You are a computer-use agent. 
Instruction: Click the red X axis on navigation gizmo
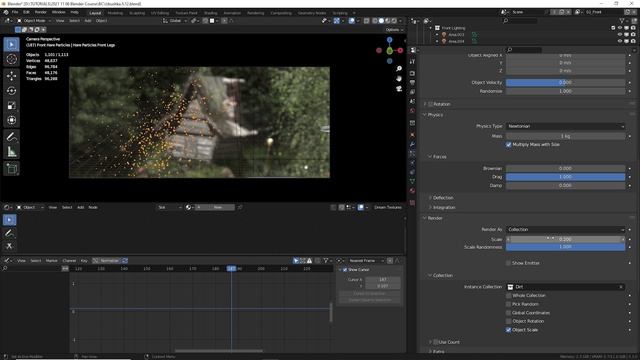400,50
